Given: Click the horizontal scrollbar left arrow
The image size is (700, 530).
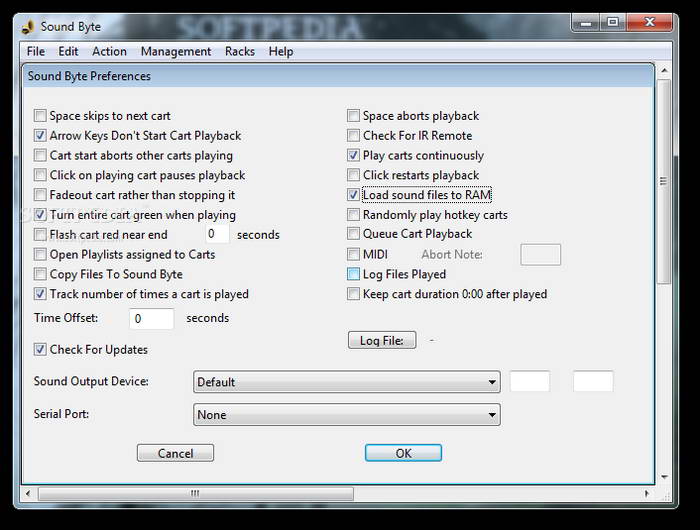Looking at the screenshot, I should 28,493.
